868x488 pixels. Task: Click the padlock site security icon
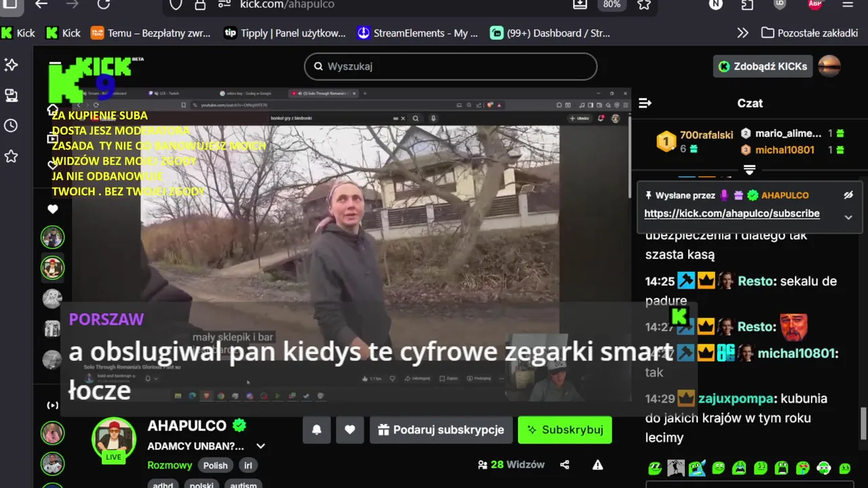200,4
